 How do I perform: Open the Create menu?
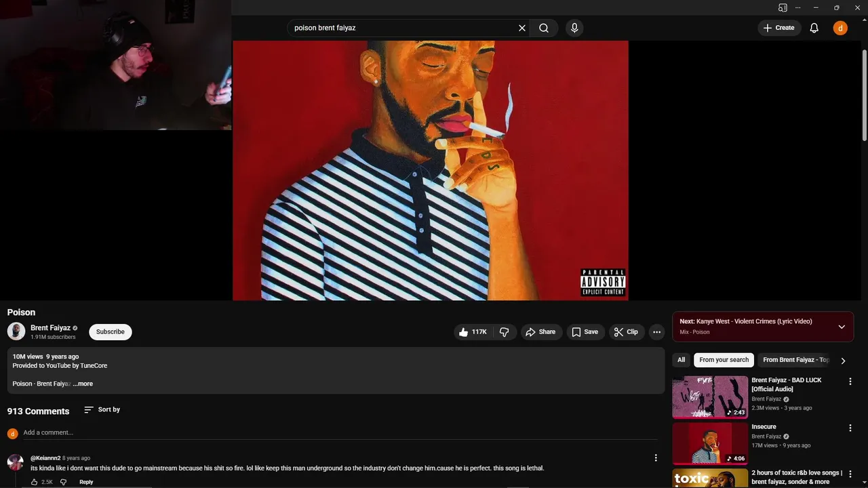779,28
